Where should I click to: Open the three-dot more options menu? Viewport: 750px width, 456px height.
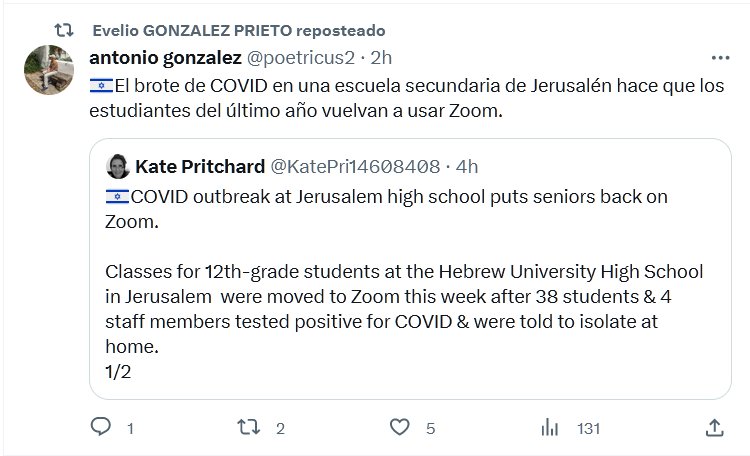click(719, 58)
